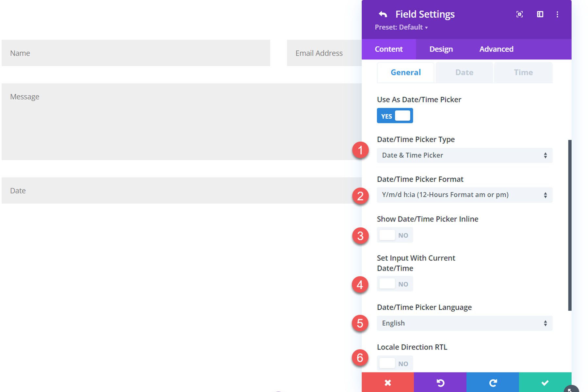
Task: Redo the last settings change
Action: (493, 382)
